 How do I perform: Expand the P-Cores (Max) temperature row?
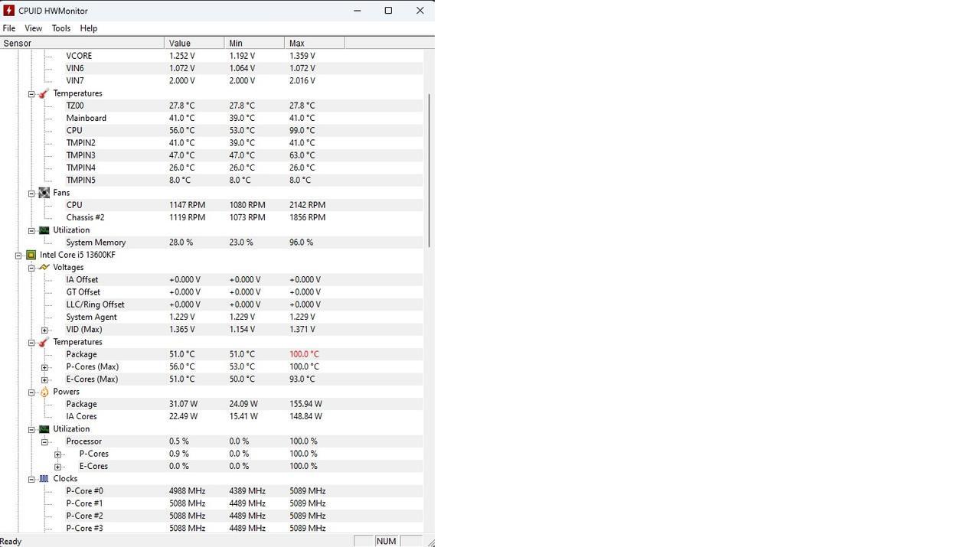tap(44, 367)
